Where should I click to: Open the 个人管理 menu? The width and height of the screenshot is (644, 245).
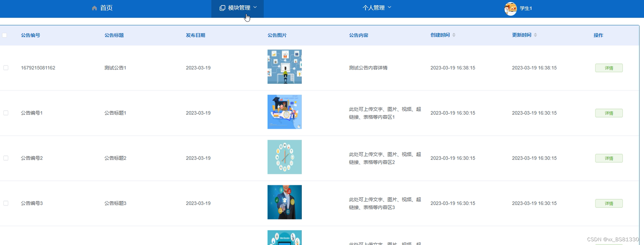tap(377, 8)
